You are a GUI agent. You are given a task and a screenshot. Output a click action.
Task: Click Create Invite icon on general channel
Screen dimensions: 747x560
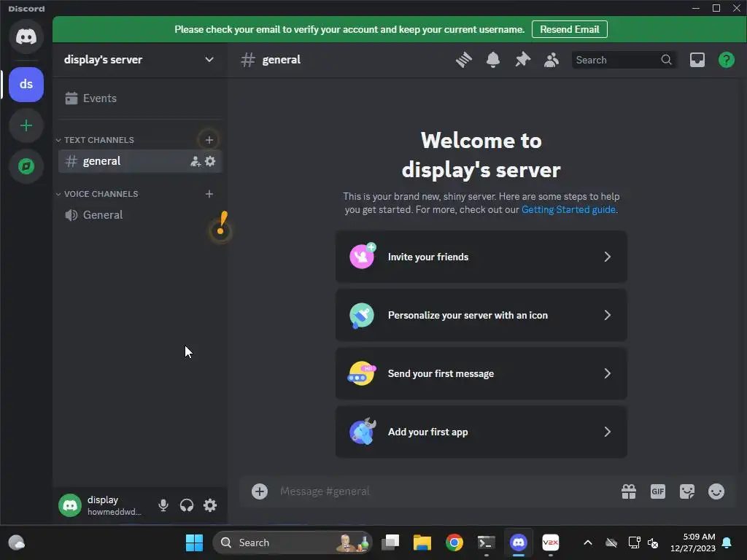click(196, 161)
